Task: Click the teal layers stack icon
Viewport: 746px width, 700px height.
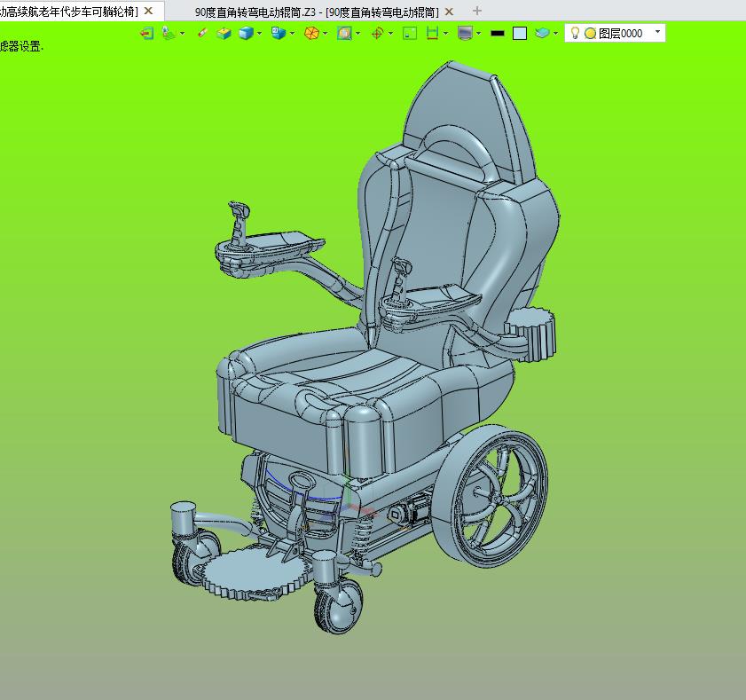Action: 542,34
